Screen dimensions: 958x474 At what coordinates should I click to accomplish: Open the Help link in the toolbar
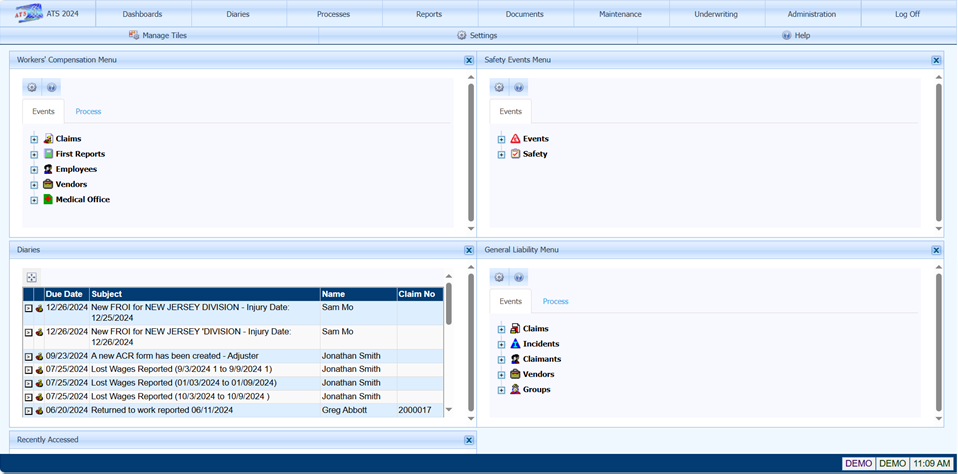[796, 35]
